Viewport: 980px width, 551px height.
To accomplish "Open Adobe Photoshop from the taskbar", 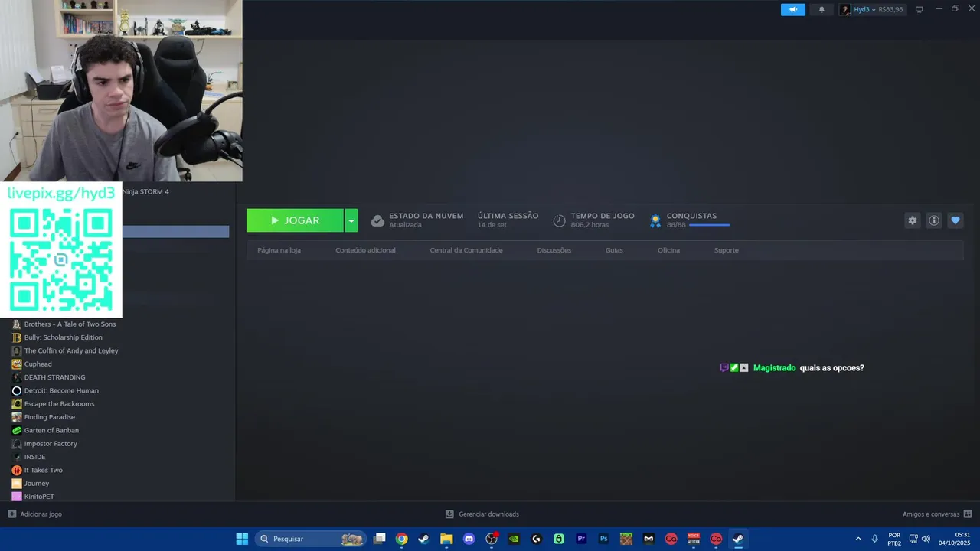I will [x=603, y=539].
